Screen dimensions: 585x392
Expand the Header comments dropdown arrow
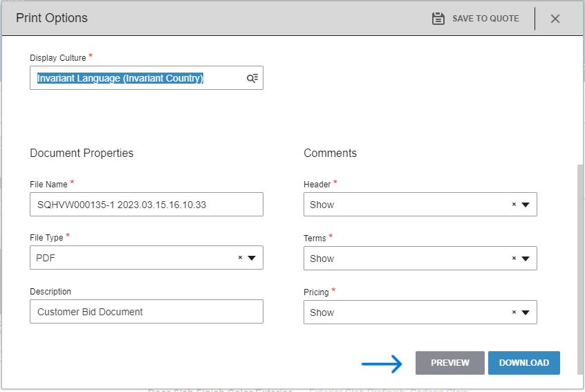tap(526, 205)
